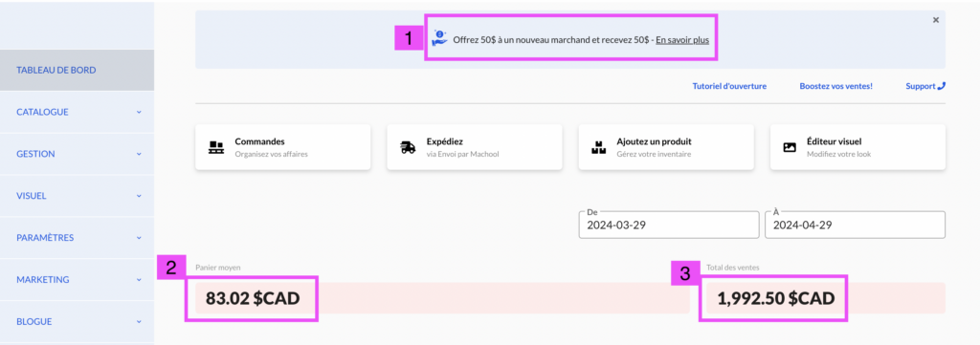Open the Éditeur visuel card
The height and width of the screenshot is (345, 980).
coord(857,147)
